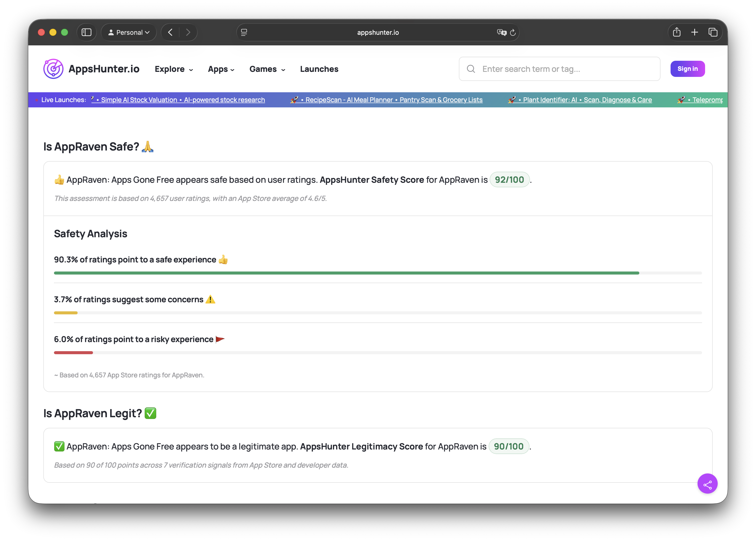Focus the search term or tag field

click(559, 69)
